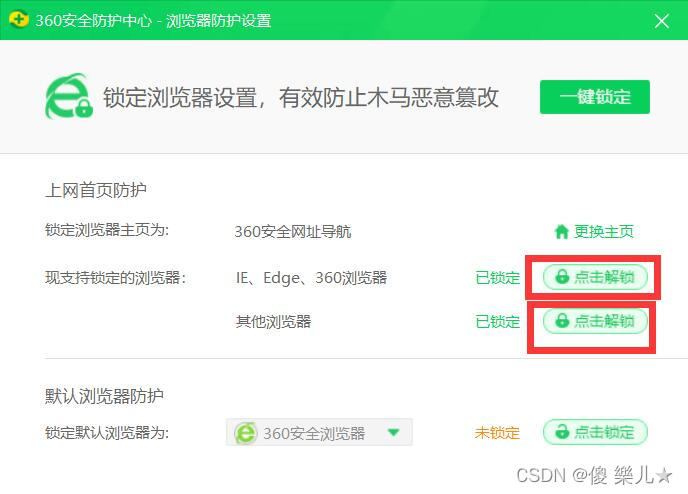Click the 未锁定 status text
Screen dimensions: 688x494
(497, 433)
